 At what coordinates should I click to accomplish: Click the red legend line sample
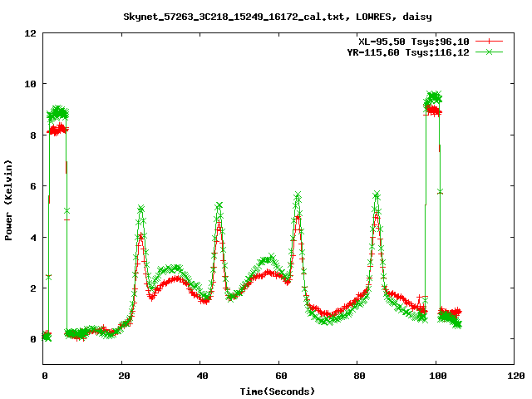tap(489, 42)
